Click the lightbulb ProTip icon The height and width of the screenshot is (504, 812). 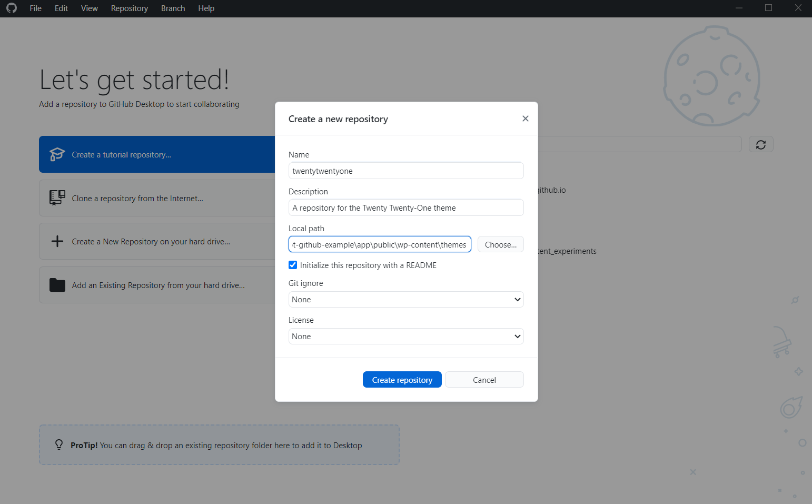tap(59, 445)
